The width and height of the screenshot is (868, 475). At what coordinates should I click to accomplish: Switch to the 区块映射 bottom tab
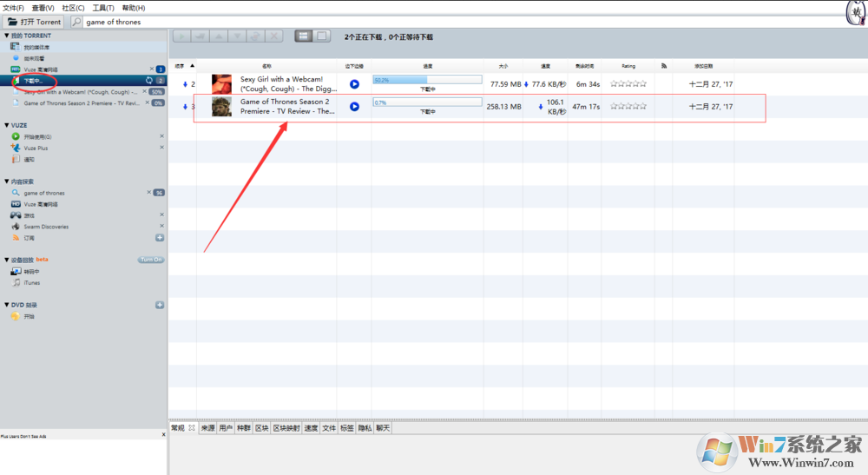click(x=286, y=428)
